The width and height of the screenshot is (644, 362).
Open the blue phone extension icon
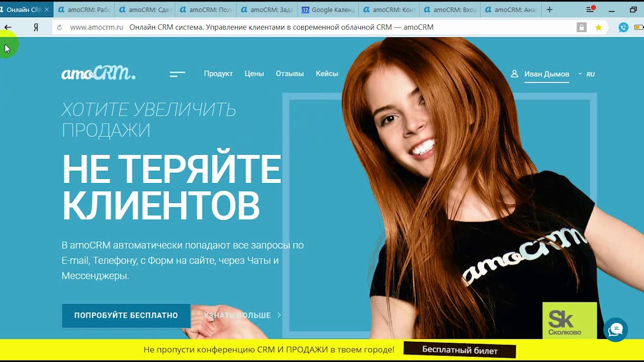tap(623, 28)
